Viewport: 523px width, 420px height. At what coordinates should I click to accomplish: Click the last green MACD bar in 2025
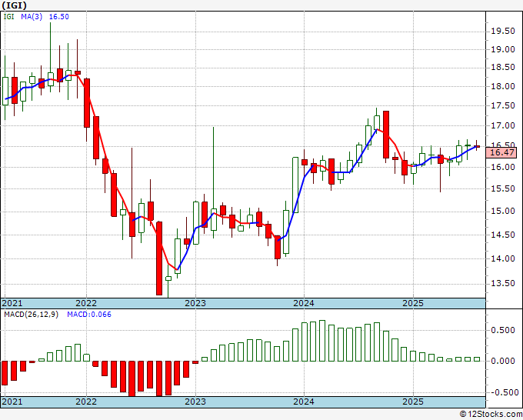(x=477, y=359)
